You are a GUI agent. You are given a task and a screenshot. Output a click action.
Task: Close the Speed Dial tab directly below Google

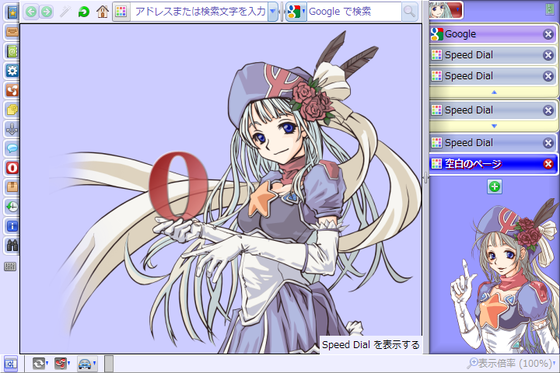coord(548,55)
